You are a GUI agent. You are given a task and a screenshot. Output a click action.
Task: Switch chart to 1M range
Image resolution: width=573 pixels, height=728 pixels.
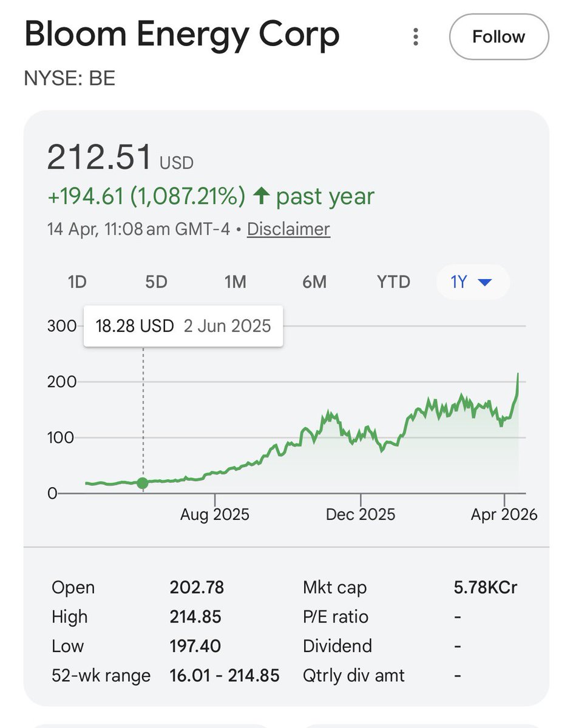235,282
